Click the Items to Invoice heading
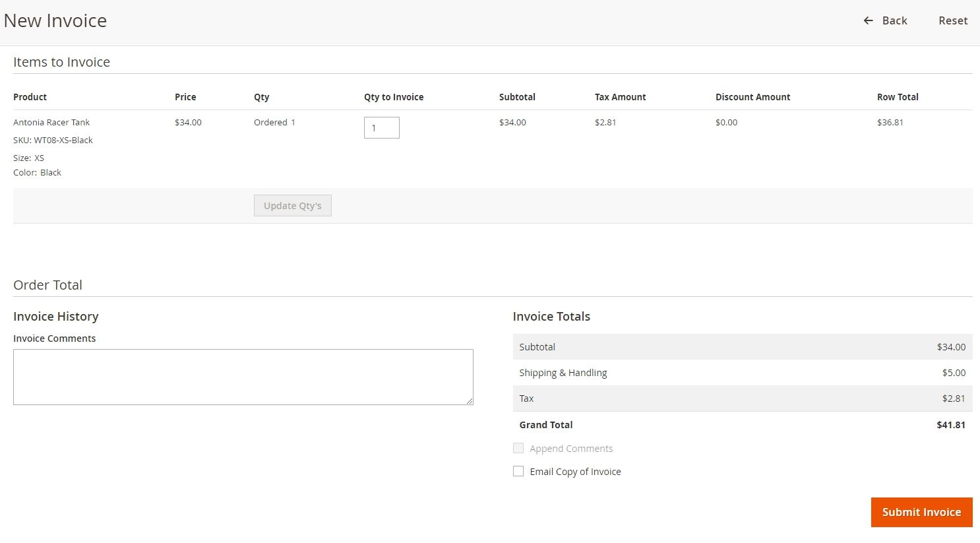 click(61, 61)
